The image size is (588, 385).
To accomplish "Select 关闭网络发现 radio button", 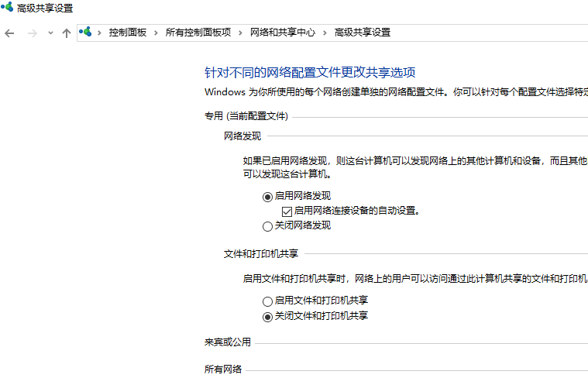I will pos(267,226).
